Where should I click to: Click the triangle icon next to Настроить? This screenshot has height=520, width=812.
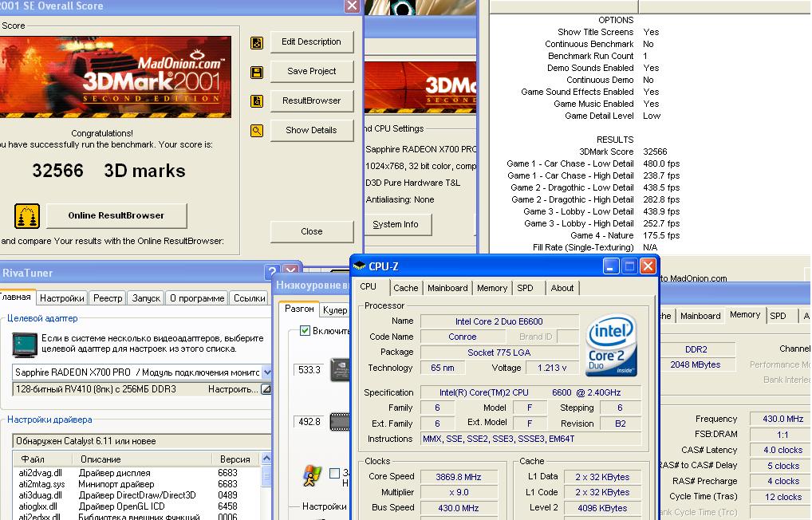266,389
